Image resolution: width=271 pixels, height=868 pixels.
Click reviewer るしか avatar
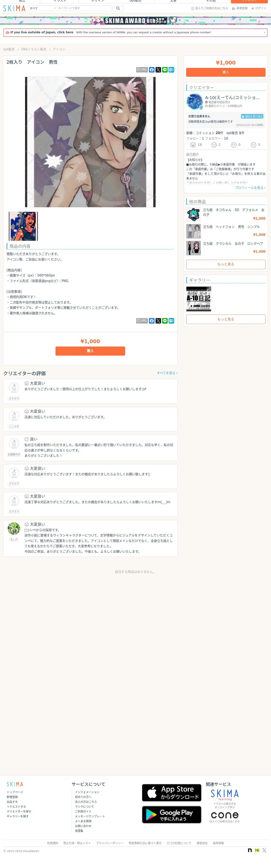tap(14, 528)
